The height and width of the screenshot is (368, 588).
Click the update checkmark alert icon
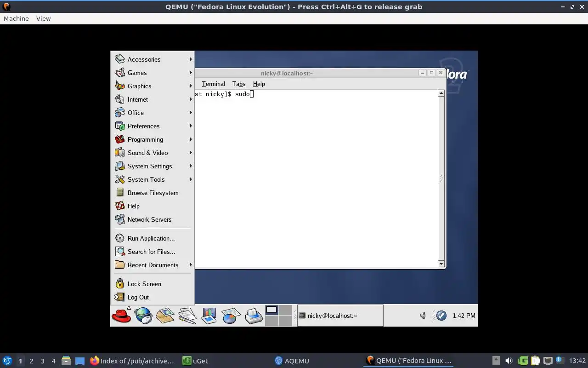[x=441, y=316]
